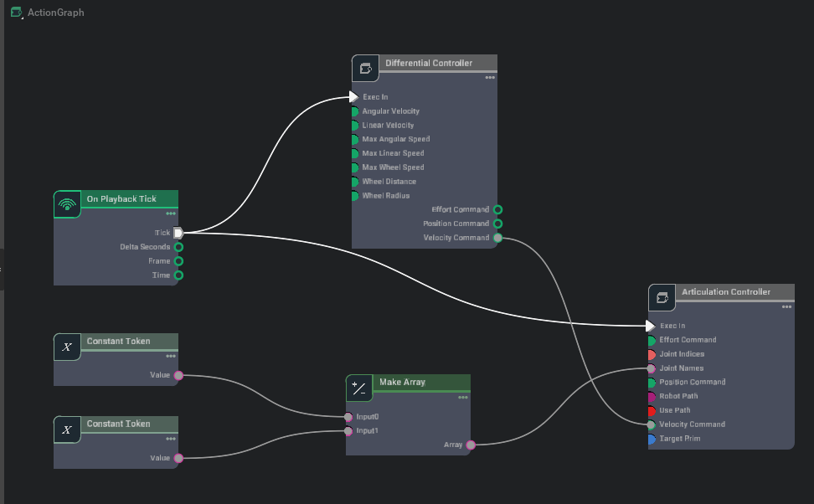Image resolution: width=814 pixels, height=504 pixels.
Task: Select the X icon on the upper Constant Token
Action: point(67,346)
